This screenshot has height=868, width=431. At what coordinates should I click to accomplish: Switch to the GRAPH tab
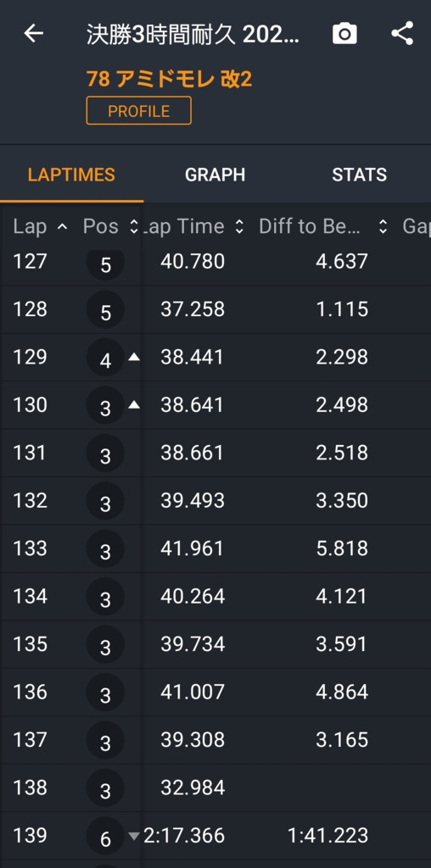(215, 175)
